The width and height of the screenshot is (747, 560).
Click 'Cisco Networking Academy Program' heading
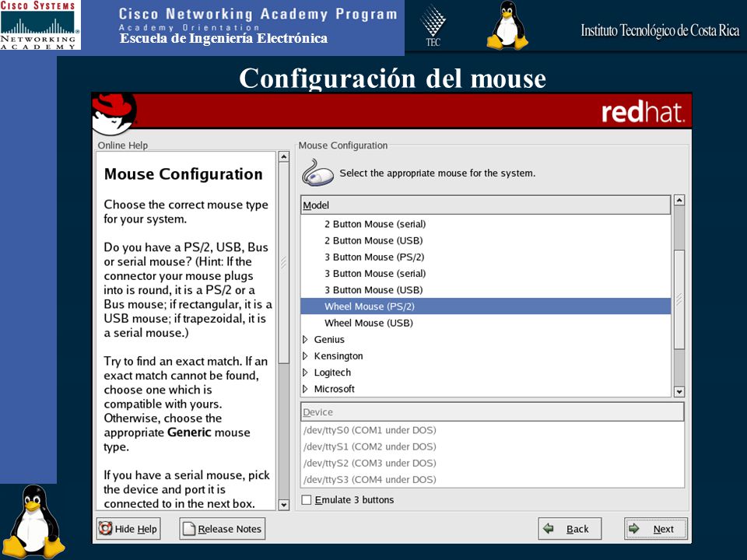(x=258, y=14)
